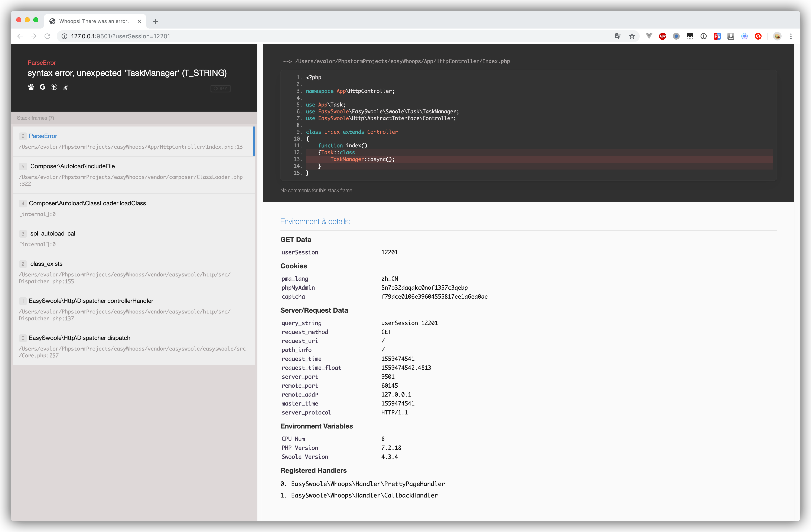811x532 pixels.
Task: Click the AdBlock Plus extension icon
Action: click(662, 36)
